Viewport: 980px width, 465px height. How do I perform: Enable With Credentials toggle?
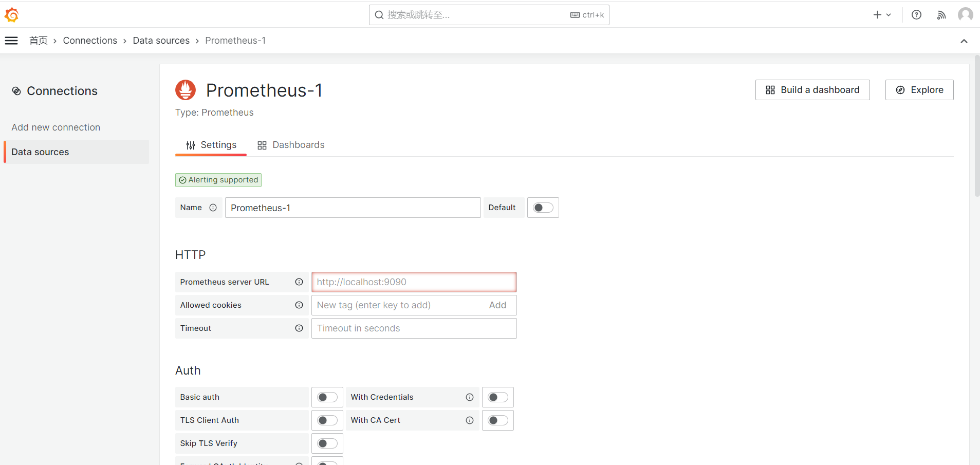pyautogui.click(x=498, y=397)
